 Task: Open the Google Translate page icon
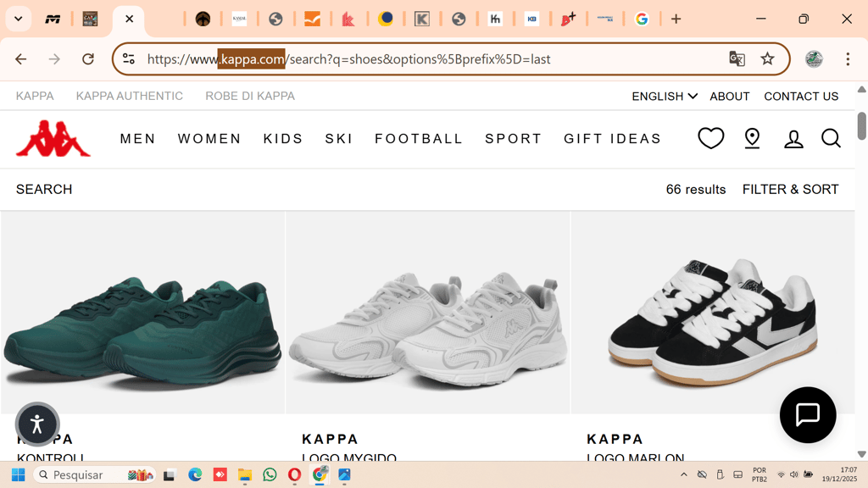tap(737, 58)
